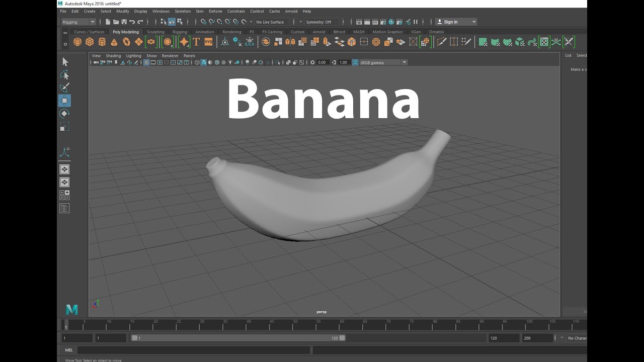644x362 pixels.
Task: Open the No Character Set dropdown
Action: click(577, 338)
